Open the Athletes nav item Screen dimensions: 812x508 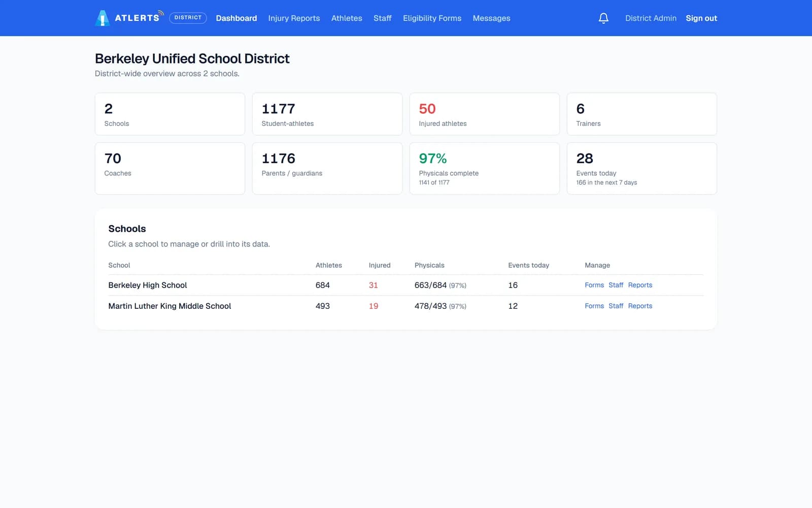pos(347,18)
